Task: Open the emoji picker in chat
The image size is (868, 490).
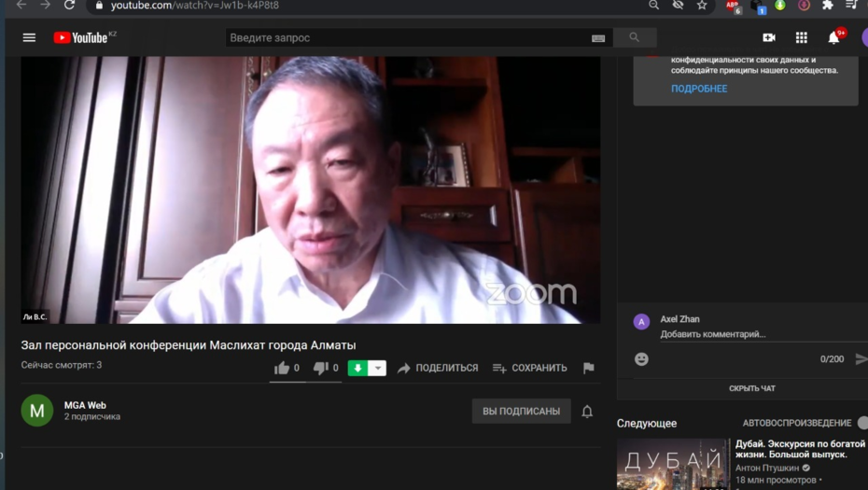Action: (x=641, y=359)
